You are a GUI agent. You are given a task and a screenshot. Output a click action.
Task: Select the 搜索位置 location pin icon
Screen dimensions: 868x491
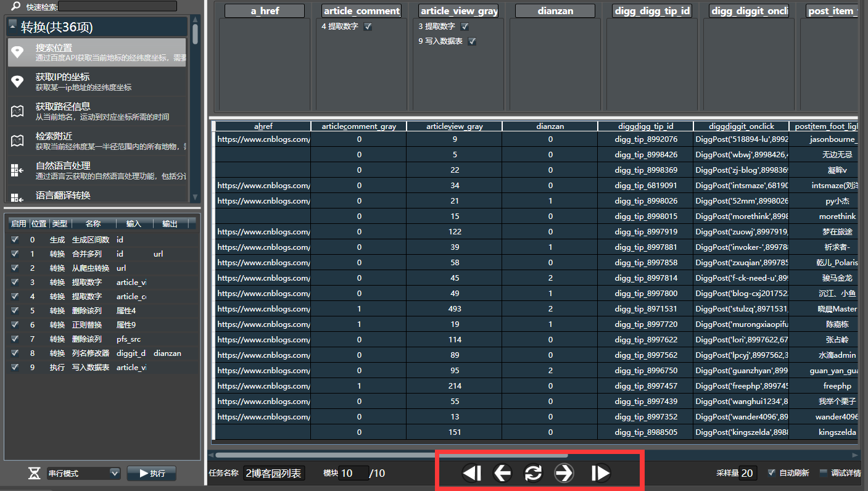(x=18, y=52)
